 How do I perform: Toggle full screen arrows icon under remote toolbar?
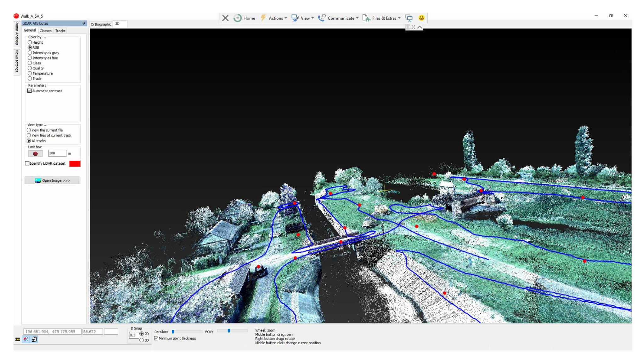pos(414,27)
